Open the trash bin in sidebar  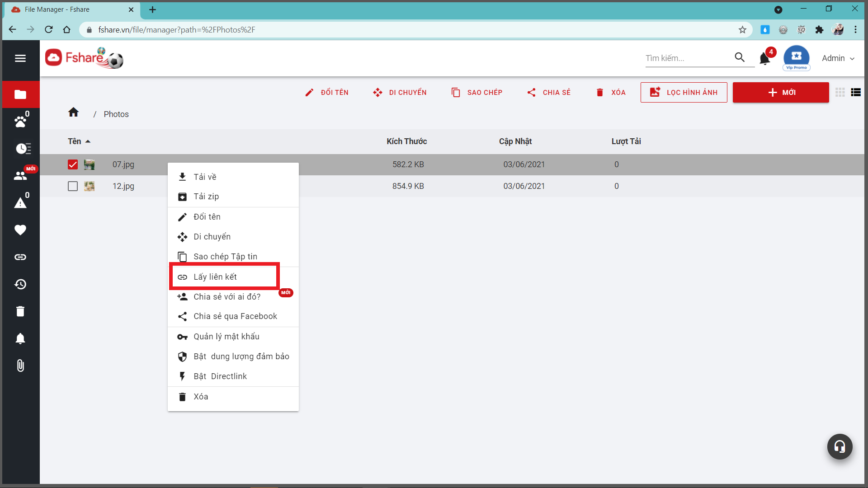point(20,311)
